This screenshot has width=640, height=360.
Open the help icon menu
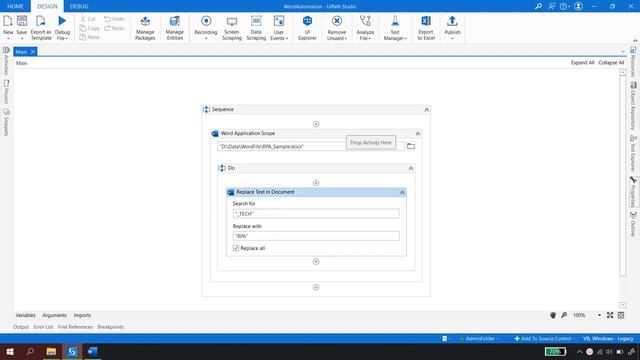click(565, 6)
